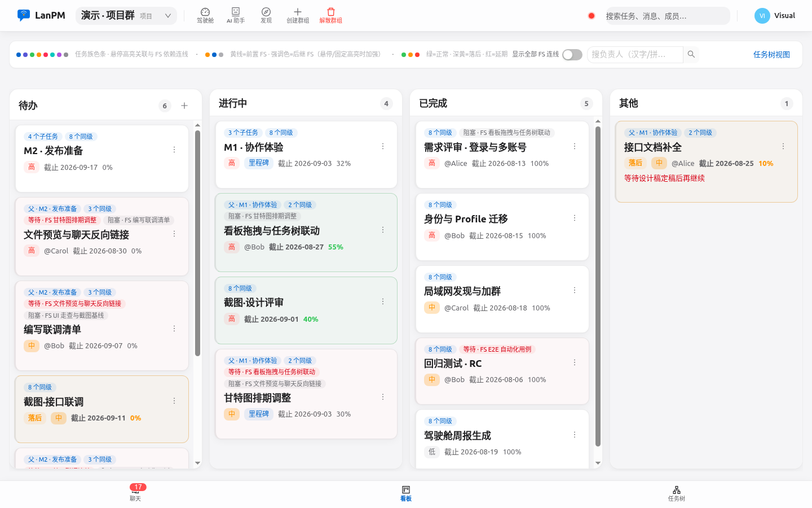Add a task in 待办 column

[x=184, y=106]
